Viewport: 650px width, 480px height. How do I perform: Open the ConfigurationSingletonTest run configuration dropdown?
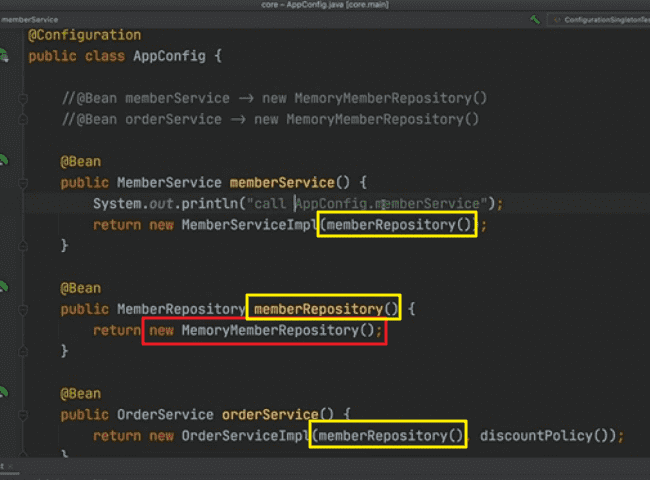click(x=601, y=20)
